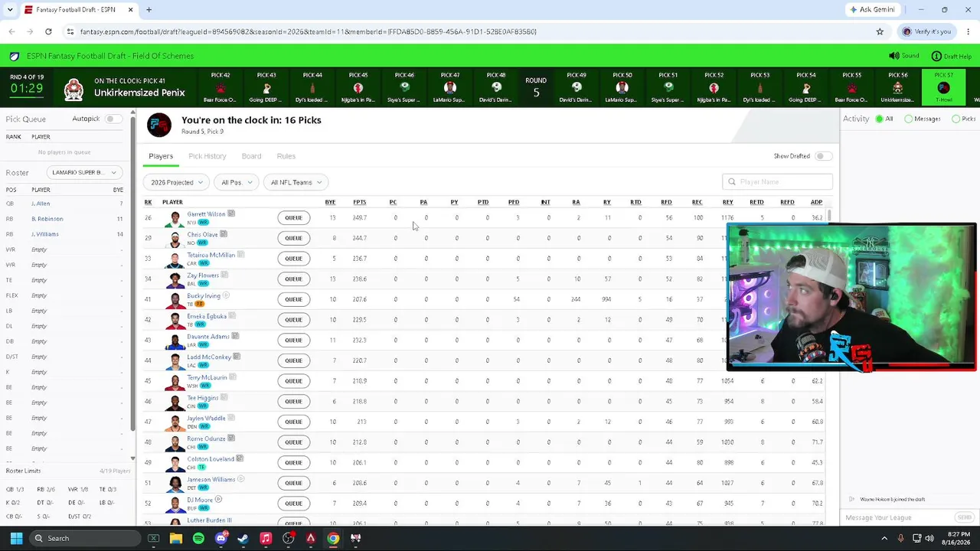980x551 pixels.
Task: Queue Terry McLaurin
Action: pos(293,381)
